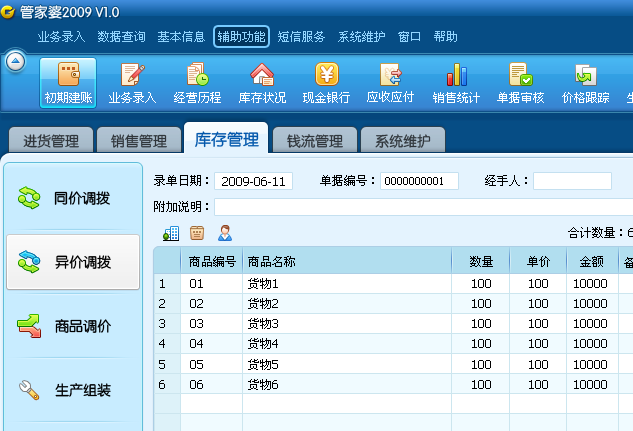Open the 业务录入 toolbar icon
Image resolution: width=633 pixels, height=431 pixels.
(132, 83)
